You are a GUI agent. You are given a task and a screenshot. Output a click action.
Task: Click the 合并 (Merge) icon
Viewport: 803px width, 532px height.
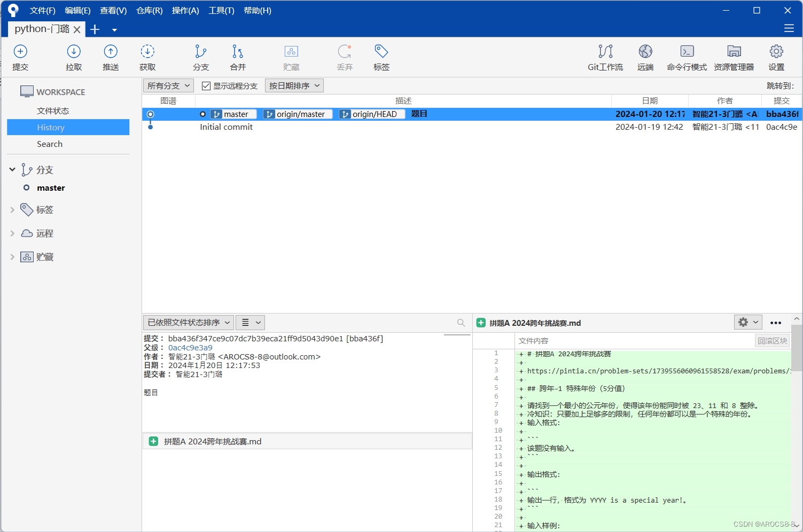(237, 57)
